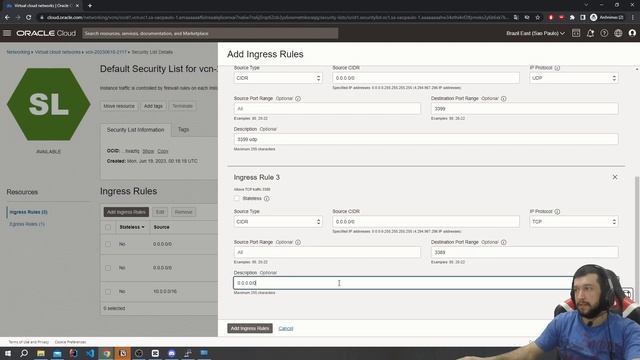Switch to the Security List Information tab
The image size is (640, 360).
(x=136, y=130)
